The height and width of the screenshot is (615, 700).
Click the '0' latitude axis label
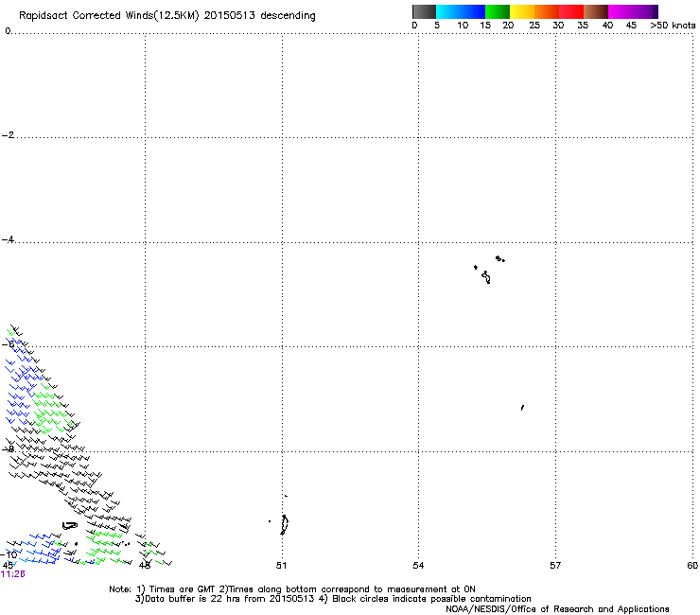click(8, 31)
